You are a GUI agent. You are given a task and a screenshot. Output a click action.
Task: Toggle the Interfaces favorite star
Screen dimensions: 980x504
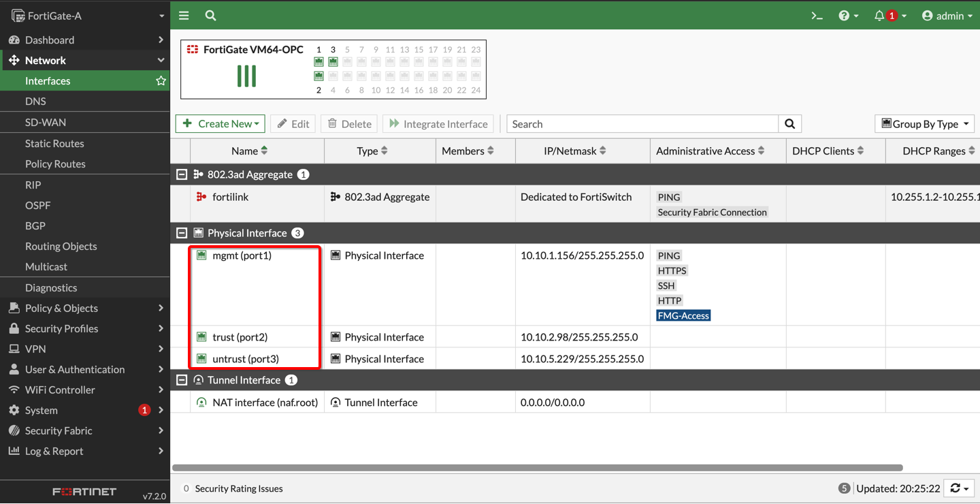(x=161, y=81)
